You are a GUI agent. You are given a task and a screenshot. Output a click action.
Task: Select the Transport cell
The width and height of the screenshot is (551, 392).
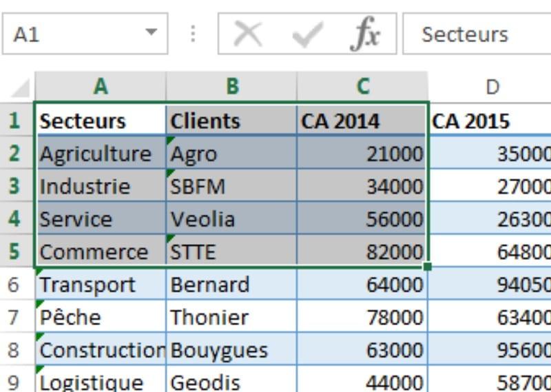pos(101,284)
